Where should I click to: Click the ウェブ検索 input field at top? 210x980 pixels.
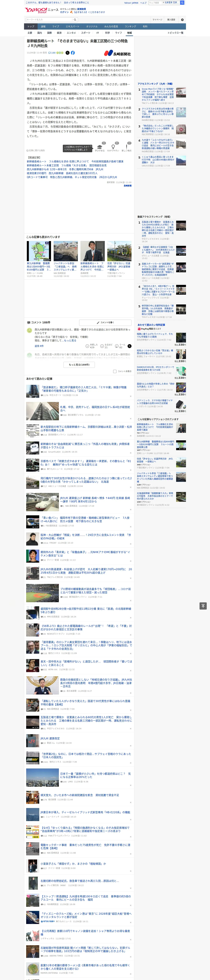tap(155, 3)
